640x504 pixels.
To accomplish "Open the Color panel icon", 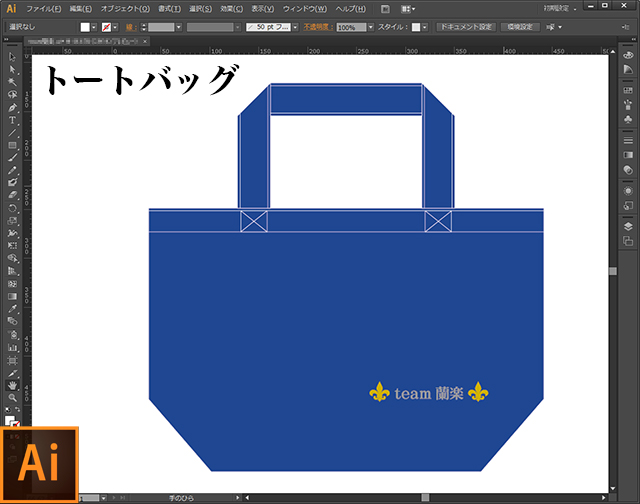I will (628, 55).
